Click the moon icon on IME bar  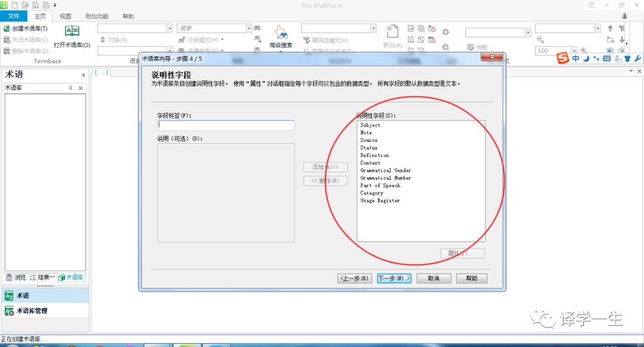(x=586, y=58)
